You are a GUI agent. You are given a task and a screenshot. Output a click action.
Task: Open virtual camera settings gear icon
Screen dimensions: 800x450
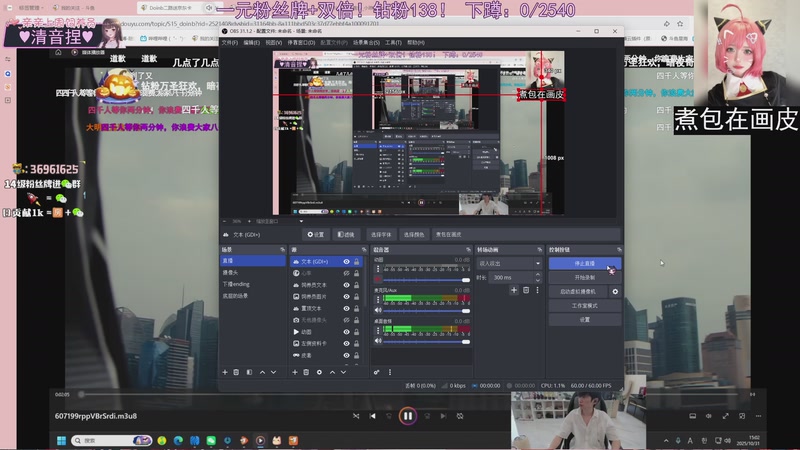(615, 292)
